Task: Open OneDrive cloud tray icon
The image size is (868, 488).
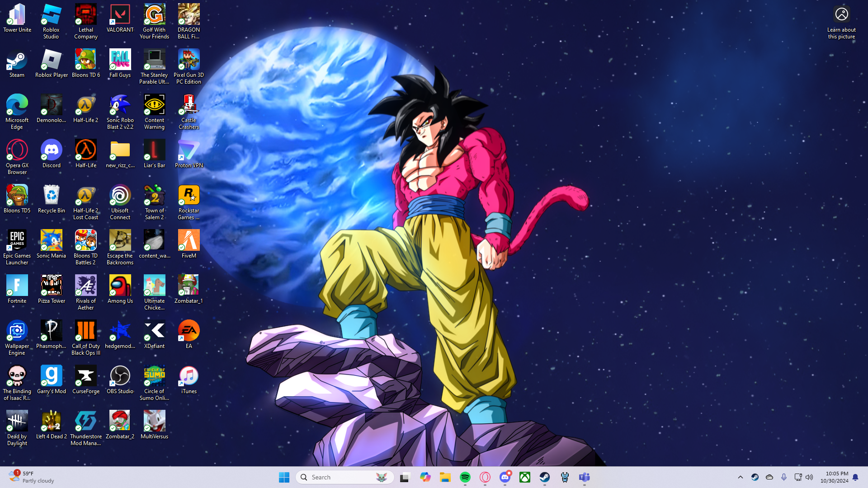Action: tap(769, 477)
